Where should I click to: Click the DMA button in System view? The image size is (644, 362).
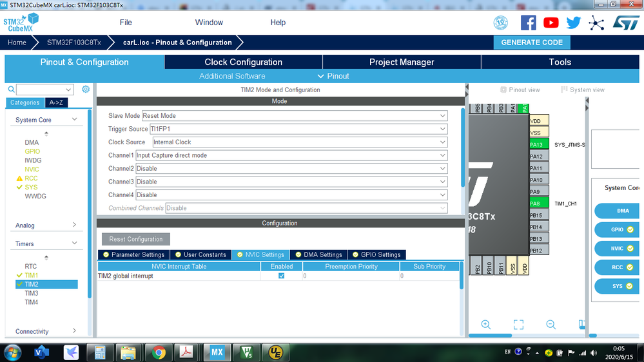[x=616, y=211]
